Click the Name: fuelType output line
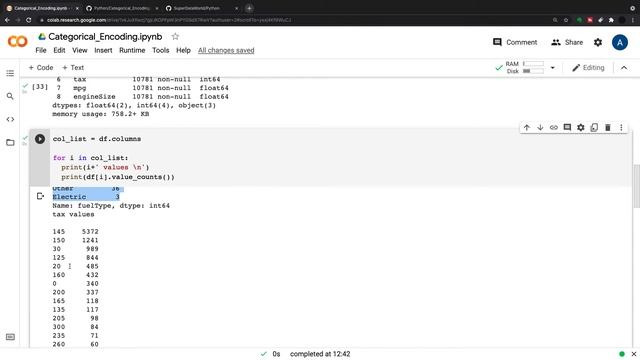 (x=111, y=206)
